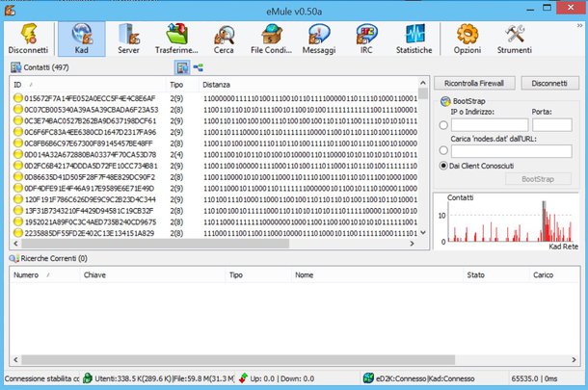Select contact row 1952021A89F0C3C4AED735B240CD9675
The height and width of the screenshot is (390, 588).
215,221
